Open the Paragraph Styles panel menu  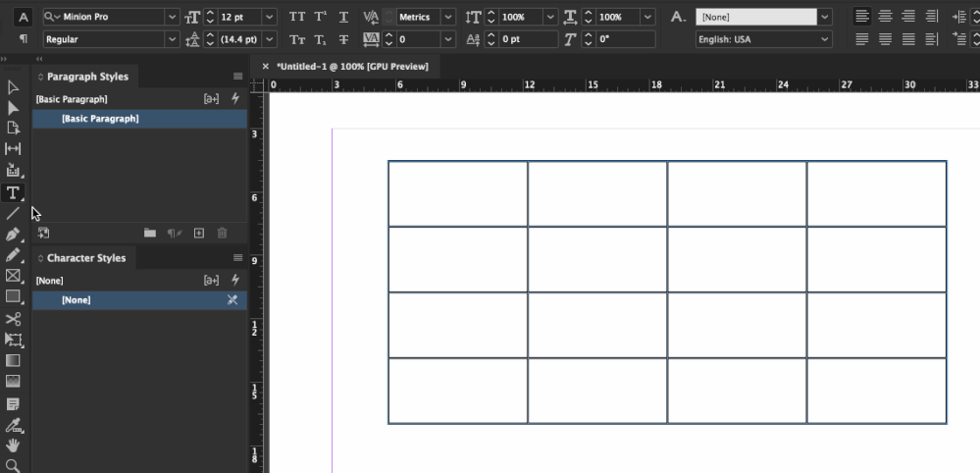pyautogui.click(x=237, y=77)
